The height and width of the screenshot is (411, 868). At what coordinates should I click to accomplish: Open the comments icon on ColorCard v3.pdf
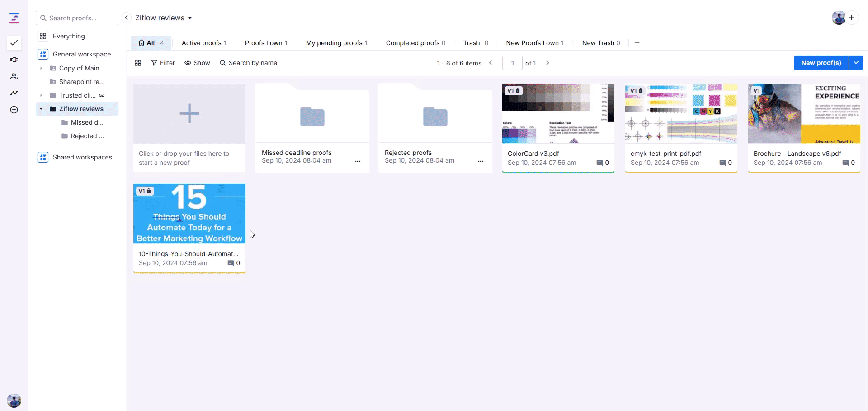[x=599, y=163]
